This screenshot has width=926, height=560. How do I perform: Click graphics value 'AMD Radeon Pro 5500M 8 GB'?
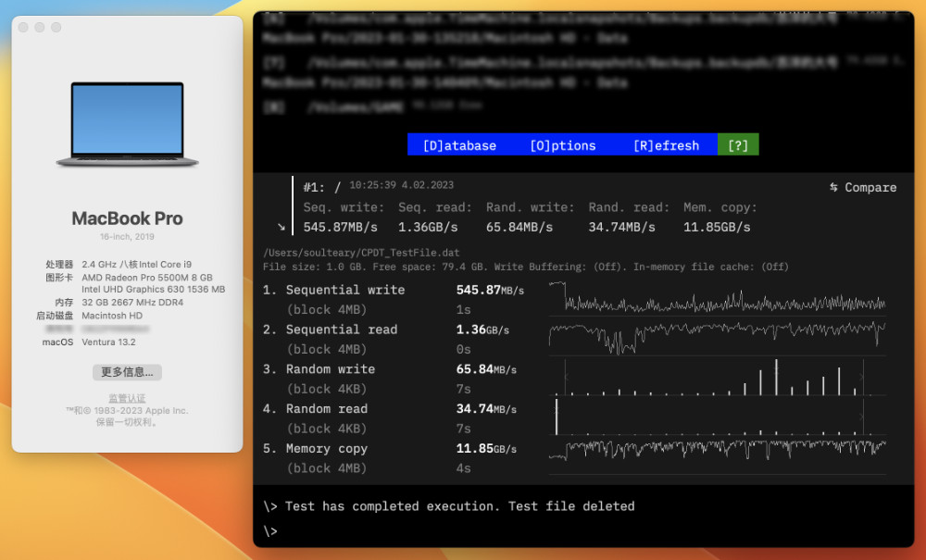(147, 278)
